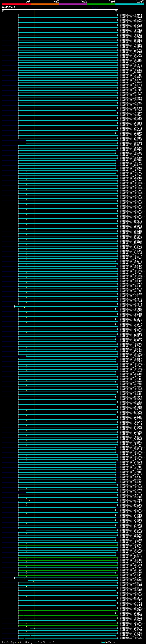Select the UniRef100_Q8GTE3 label
The image size is (146, 644).
131,77
